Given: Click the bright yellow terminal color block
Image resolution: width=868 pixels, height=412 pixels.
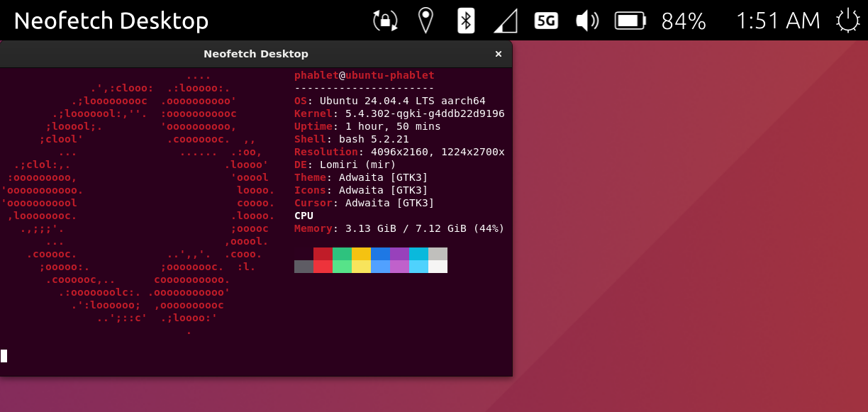Looking at the screenshot, I should 361,267.
